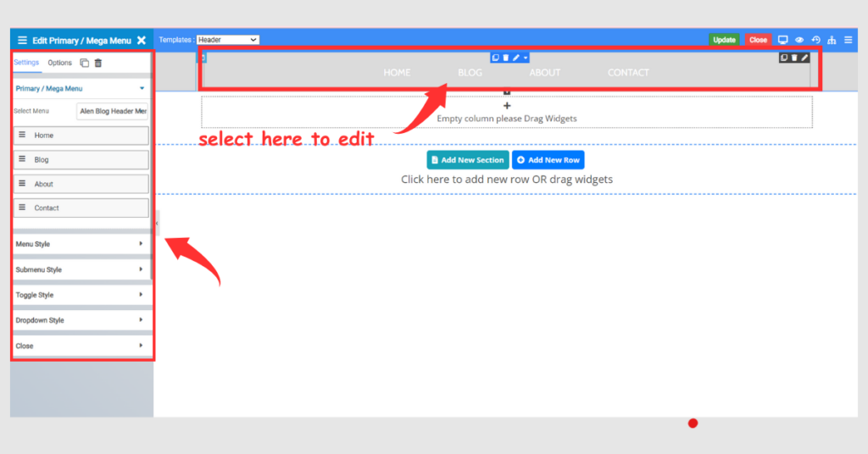Toggle the preview eye icon

tap(799, 40)
